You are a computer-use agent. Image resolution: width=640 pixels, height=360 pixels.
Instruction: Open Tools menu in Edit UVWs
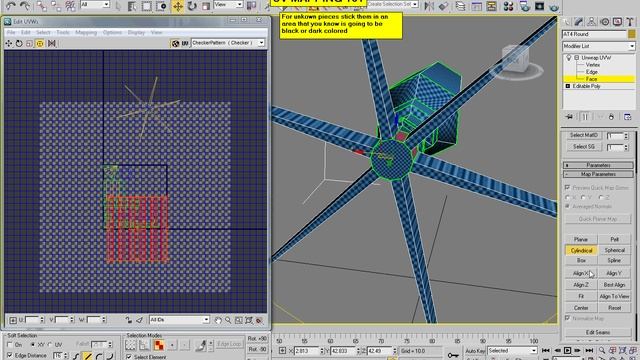(x=63, y=32)
